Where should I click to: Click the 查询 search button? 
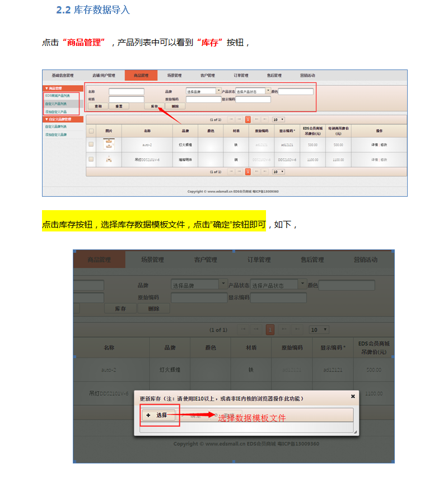point(98,106)
